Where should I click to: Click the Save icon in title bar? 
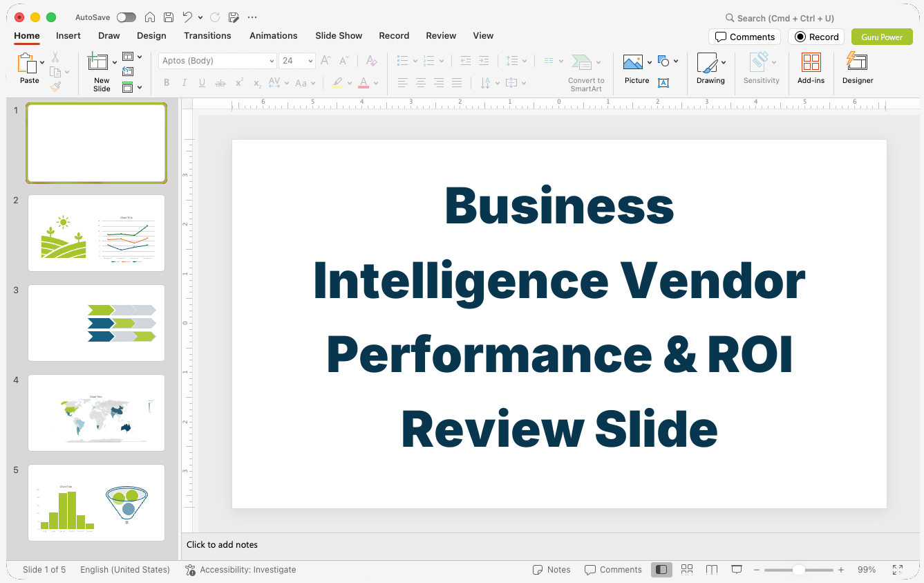tap(169, 17)
